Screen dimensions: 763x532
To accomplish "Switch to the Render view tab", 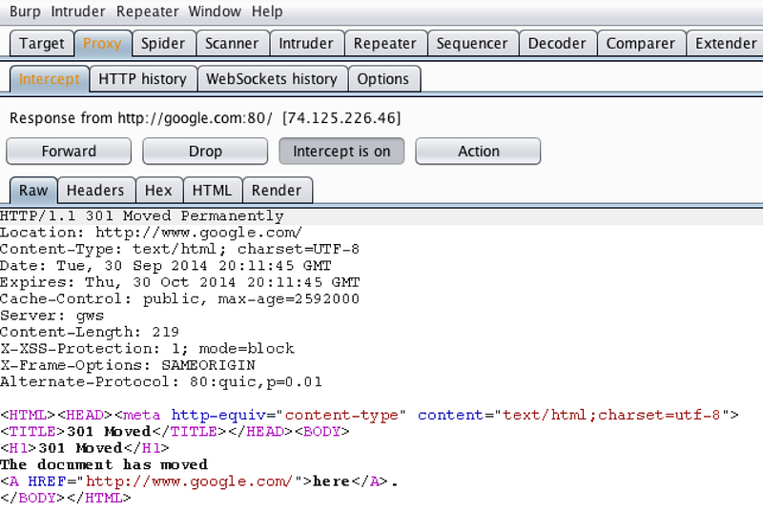I will [x=277, y=190].
